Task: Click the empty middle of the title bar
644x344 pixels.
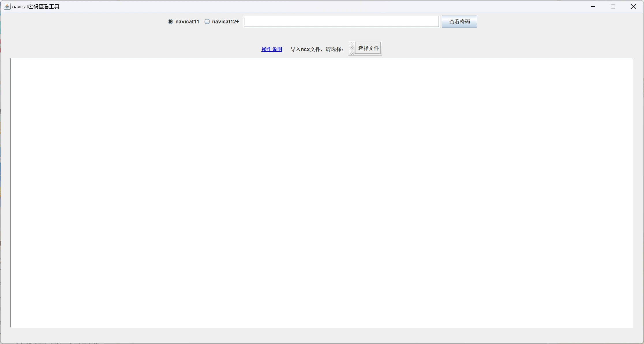Action: (317, 6)
